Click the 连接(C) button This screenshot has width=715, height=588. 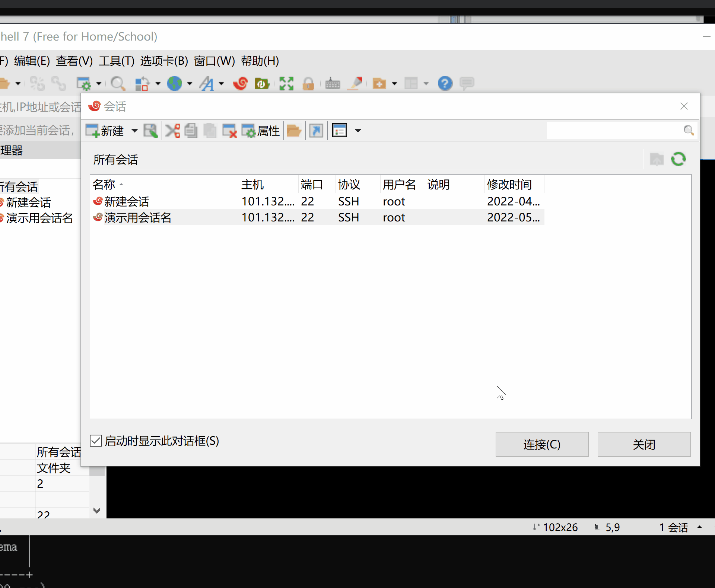click(542, 444)
